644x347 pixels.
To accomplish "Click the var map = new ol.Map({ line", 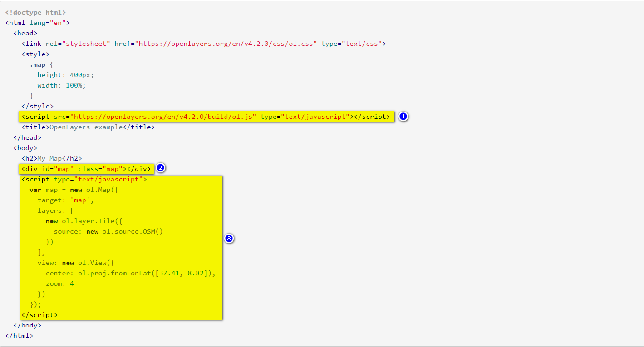I will point(74,190).
